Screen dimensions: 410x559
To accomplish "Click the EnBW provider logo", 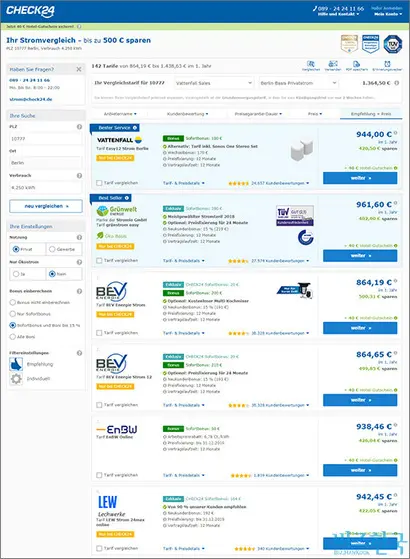I will click(x=117, y=429).
